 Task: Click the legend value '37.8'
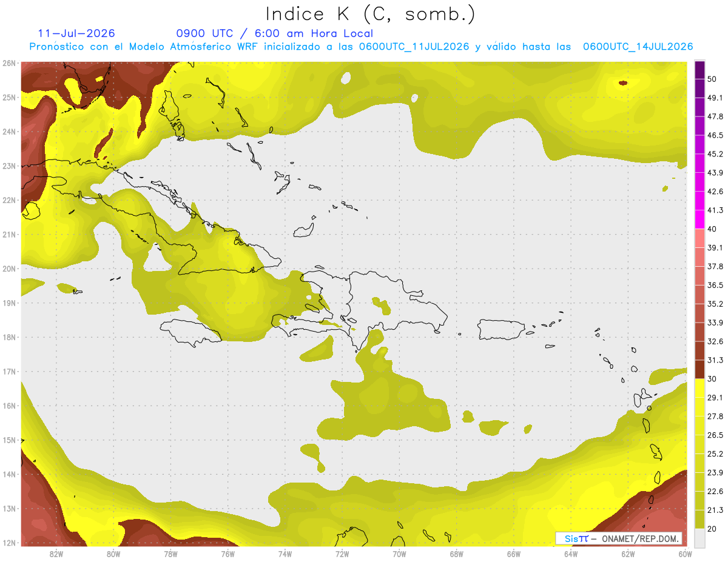(x=715, y=266)
